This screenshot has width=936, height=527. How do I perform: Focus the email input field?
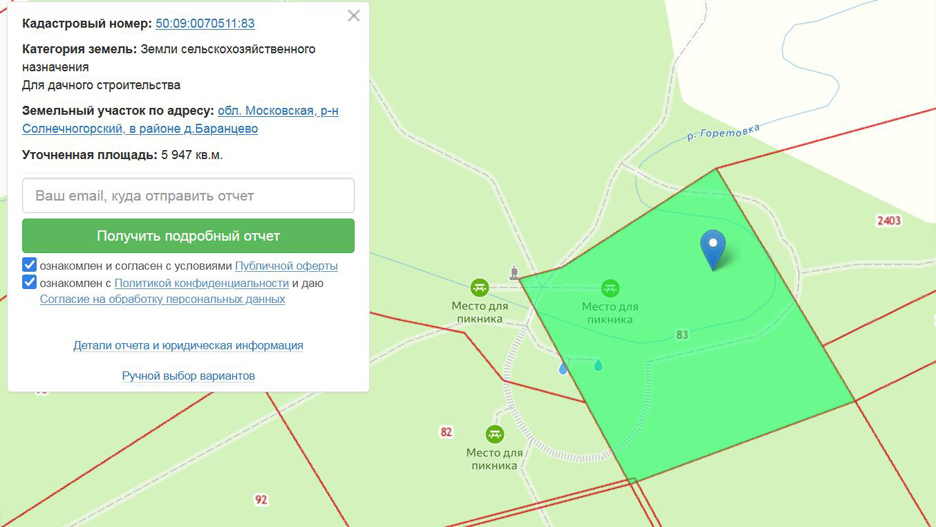pyautogui.click(x=188, y=196)
